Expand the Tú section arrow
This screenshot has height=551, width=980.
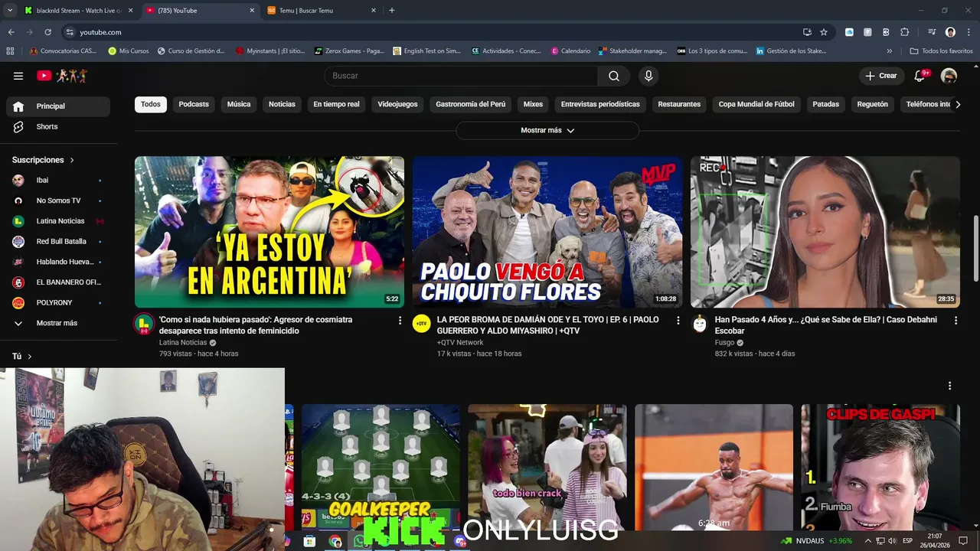tap(29, 357)
